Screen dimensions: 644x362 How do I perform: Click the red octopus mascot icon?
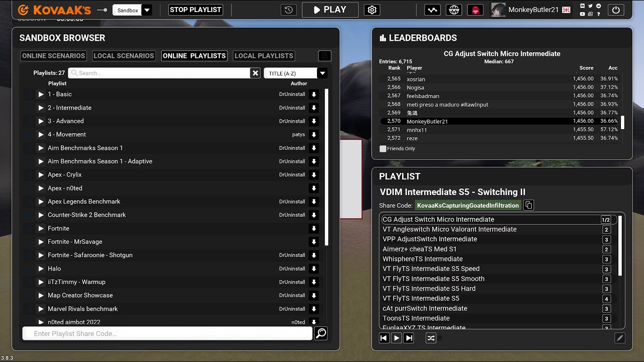click(x=474, y=10)
